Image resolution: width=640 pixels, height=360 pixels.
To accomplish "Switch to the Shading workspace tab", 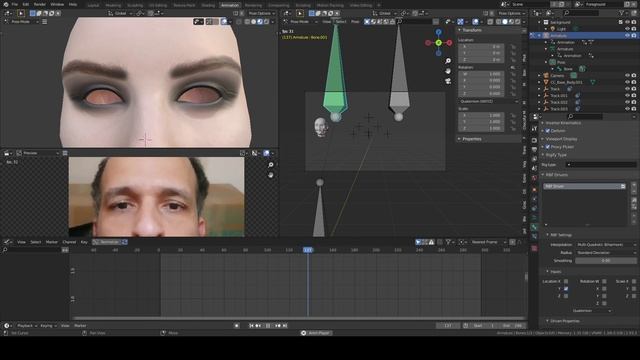I will 208,5.
